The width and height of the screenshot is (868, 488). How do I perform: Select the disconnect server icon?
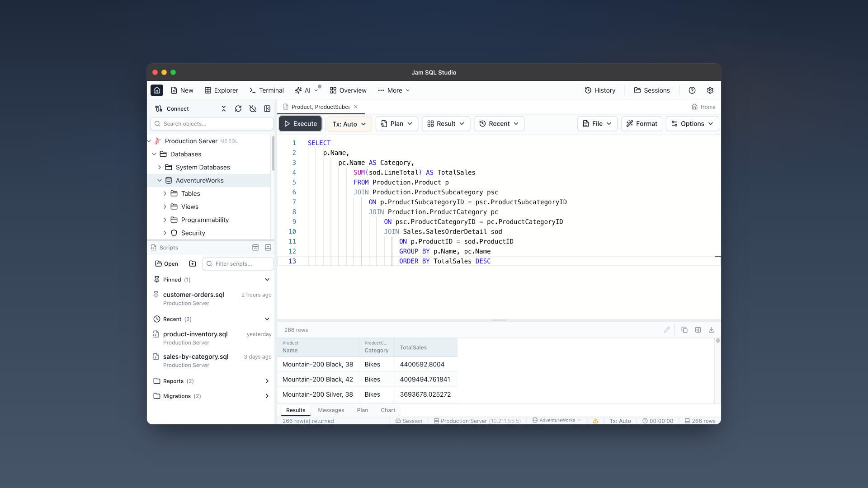tap(253, 108)
